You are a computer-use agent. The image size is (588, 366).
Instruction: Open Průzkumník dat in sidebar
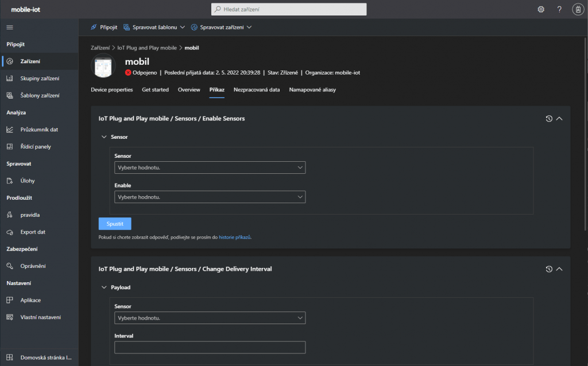[x=39, y=130]
